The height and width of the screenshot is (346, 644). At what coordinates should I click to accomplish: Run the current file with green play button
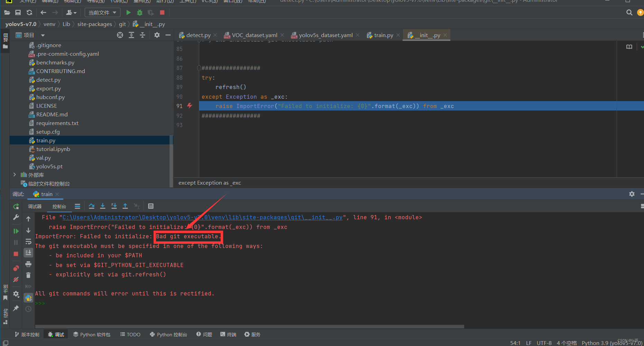click(x=128, y=12)
